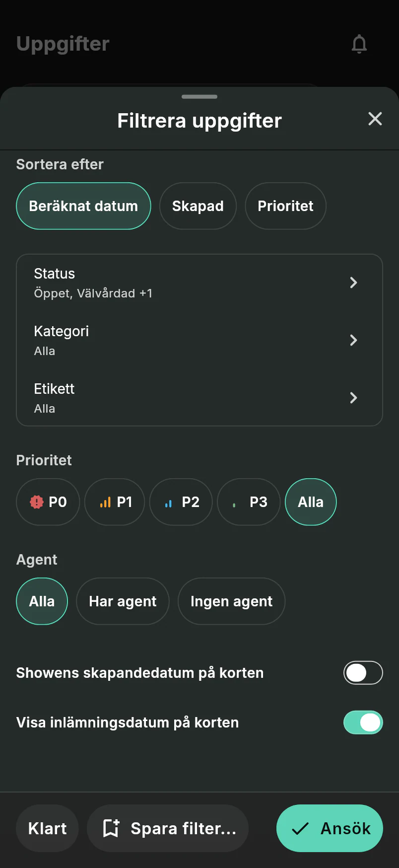Close the Filtrera uppgifter sheet with X
Screen dimensions: 399x868
(x=375, y=119)
